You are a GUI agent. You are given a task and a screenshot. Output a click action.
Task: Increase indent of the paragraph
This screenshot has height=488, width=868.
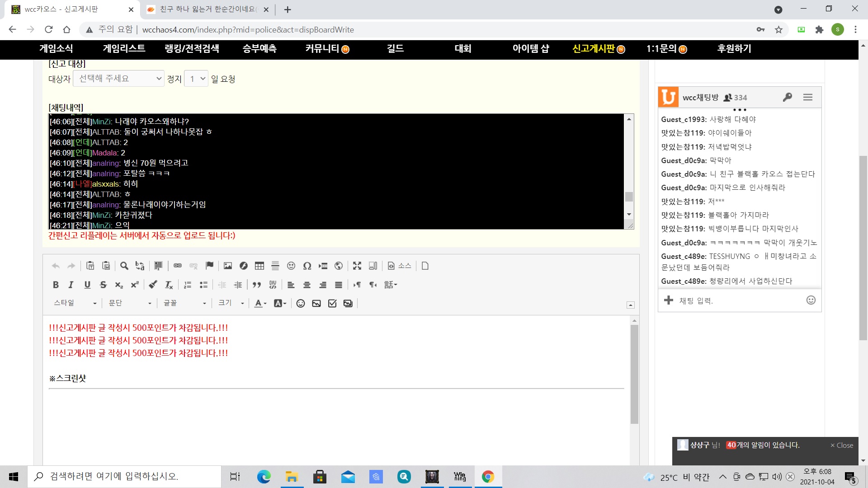coord(238,285)
